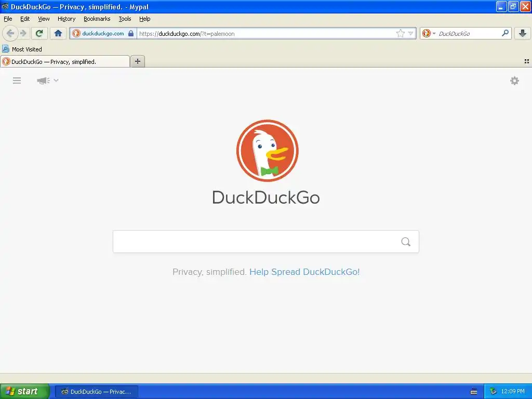Bookmark this page with the star icon
Image resolution: width=532 pixels, height=399 pixels.
point(401,33)
